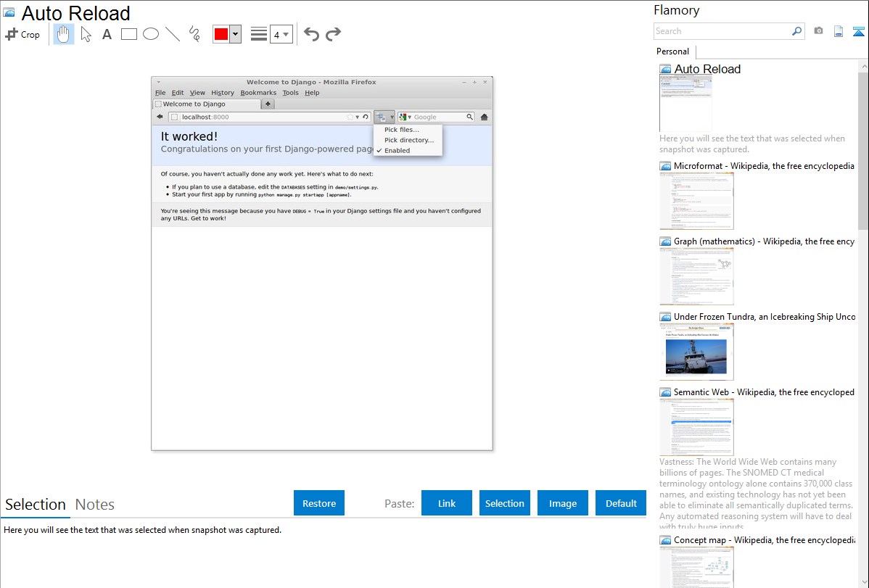869x588 pixels.
Task: Click the new tab plus in Firefox snapshot
Action: click(268, 104)
